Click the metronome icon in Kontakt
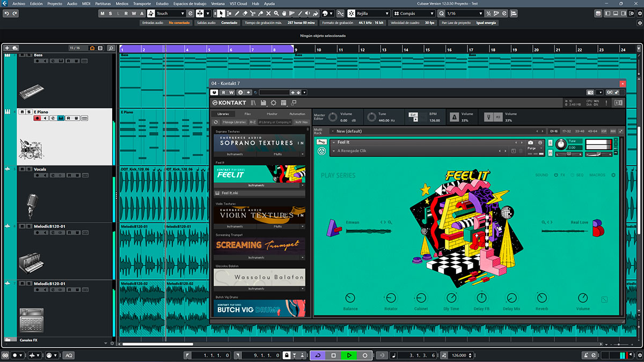 455,117
